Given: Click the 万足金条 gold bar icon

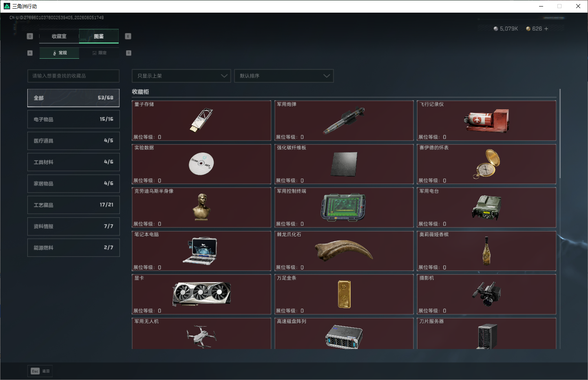Looking at the screenshot, I should 344,294.
